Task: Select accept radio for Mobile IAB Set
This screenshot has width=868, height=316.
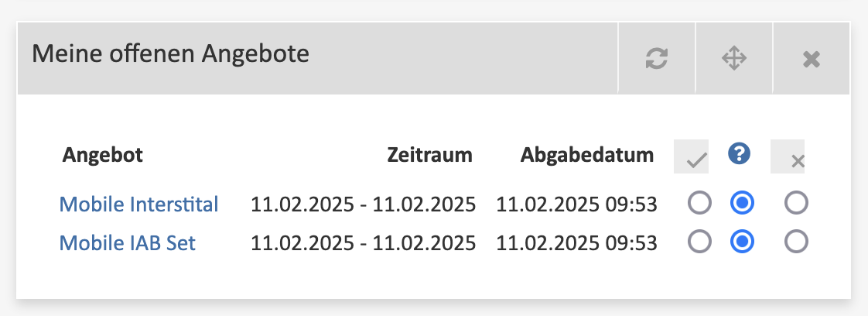Action: click(699, 242)
